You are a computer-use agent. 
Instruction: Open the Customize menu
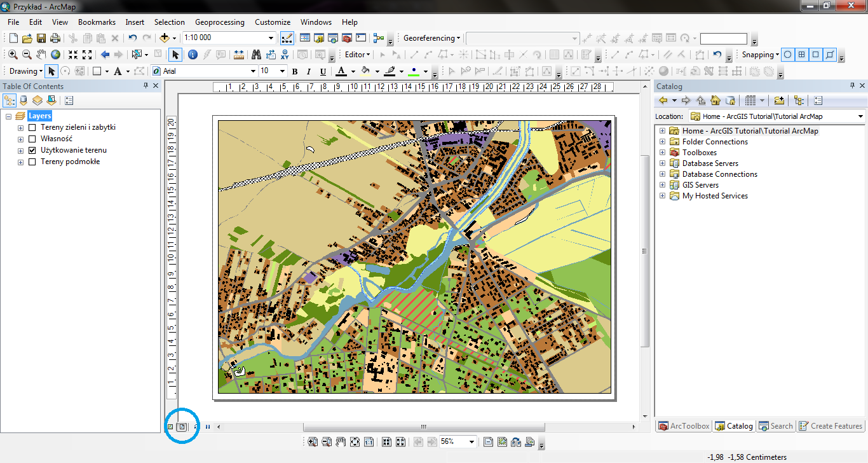(273, 22)
